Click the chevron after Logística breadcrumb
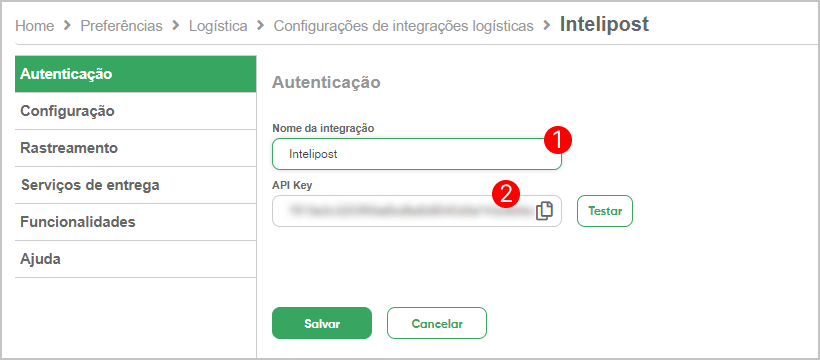Image resolution: width=820 pixels, height=360 pixels. [260, 25]
